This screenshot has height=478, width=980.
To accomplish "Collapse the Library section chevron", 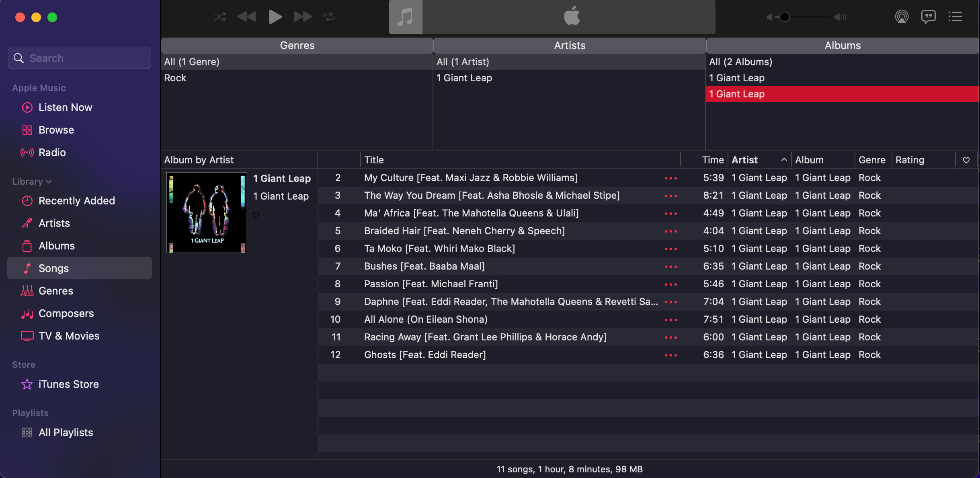I will tap(49, 182).
